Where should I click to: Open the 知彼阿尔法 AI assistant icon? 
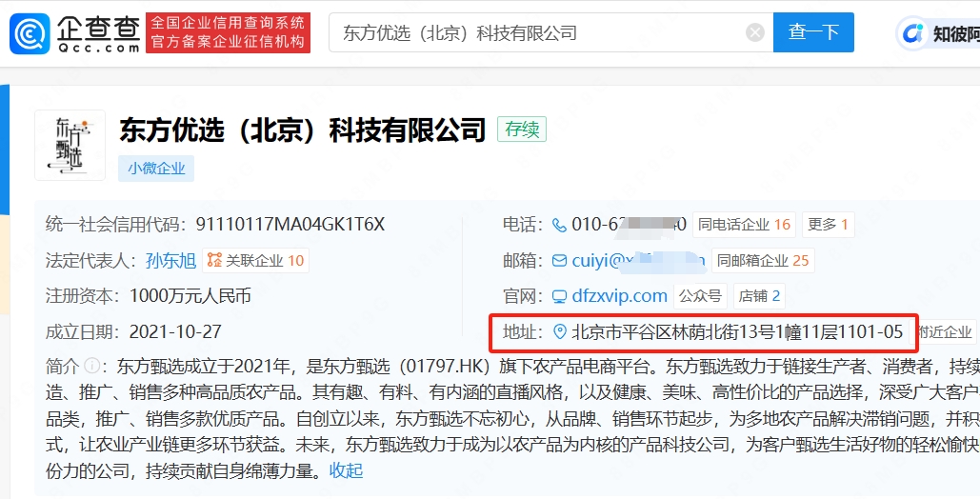(x=915, y=33)
